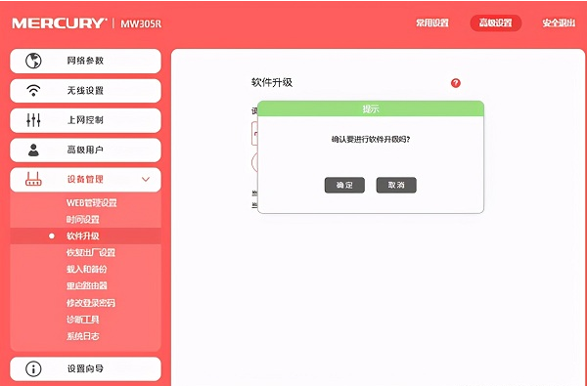Collapse the 设备管理 chevron arrow
This screenshot has width=588, height=386.
146,180
